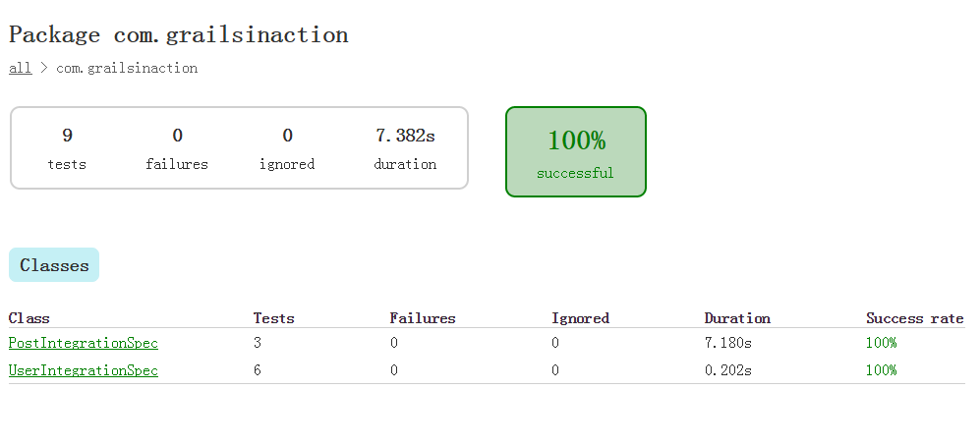
Task: Select the Classes tab
Action: (x=54, y=265)
